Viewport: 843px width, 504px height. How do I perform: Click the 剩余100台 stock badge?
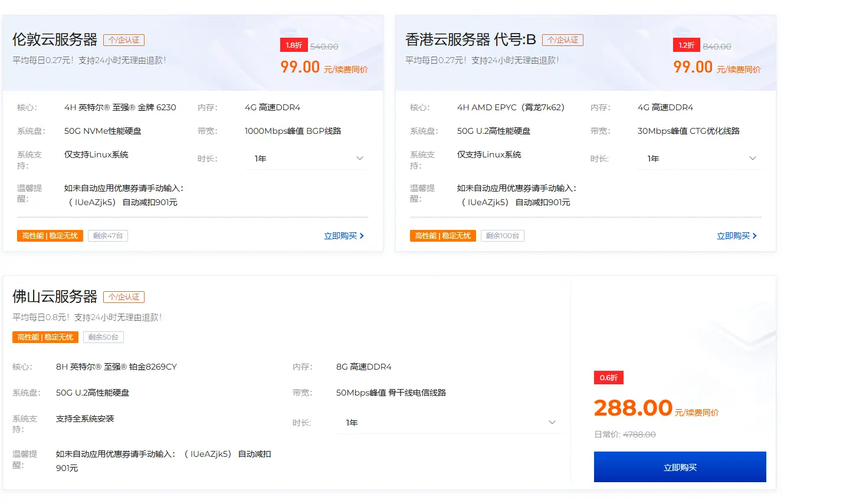[503, 236]
